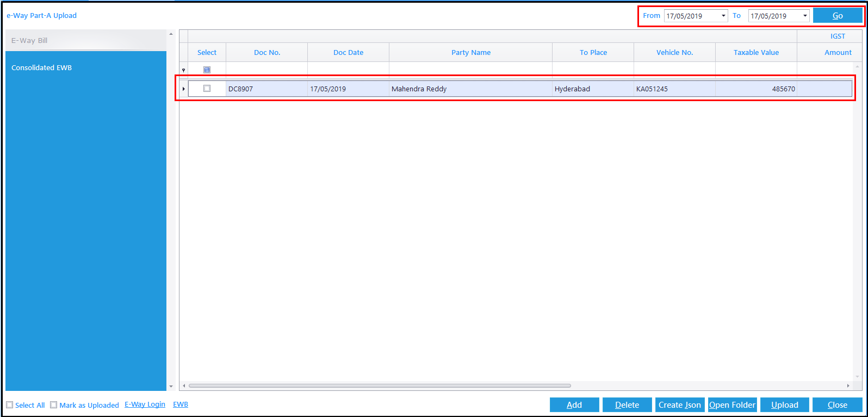Click the Select column header
868x417 pixels.
click(x=207, y=52)
